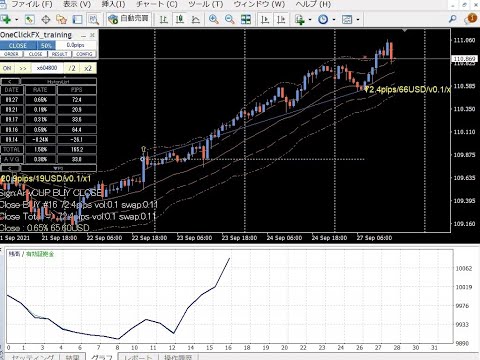Click the >> fast-forward button
This screenshot has width=480, height=360.
tap(23, 68)
